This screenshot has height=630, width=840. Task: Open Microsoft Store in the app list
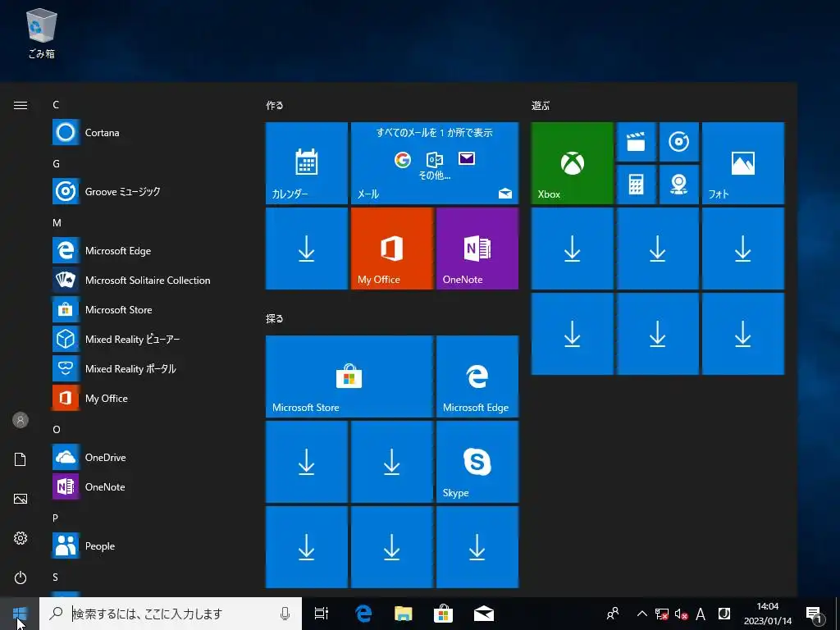(x=144, y=309)
